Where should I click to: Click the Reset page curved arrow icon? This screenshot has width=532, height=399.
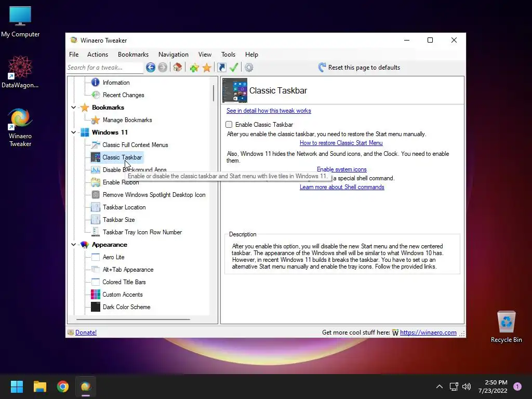click(322, 67)
